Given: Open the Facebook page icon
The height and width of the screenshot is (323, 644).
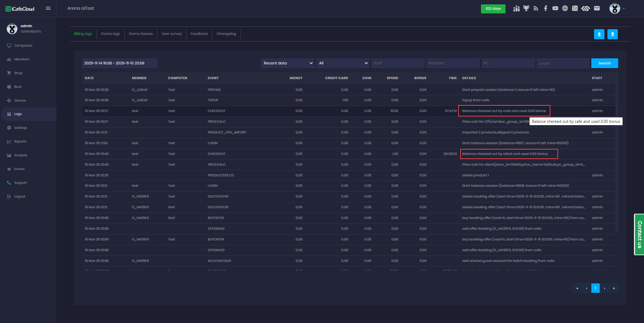Looking at the screenshot, I should point(545,8).
